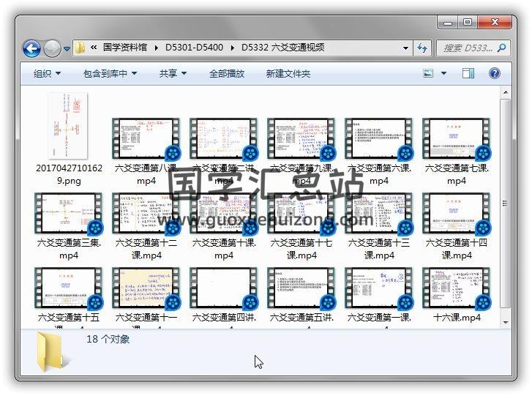Click the Refresh button
The image size is (532, 396).
point(422,48)
